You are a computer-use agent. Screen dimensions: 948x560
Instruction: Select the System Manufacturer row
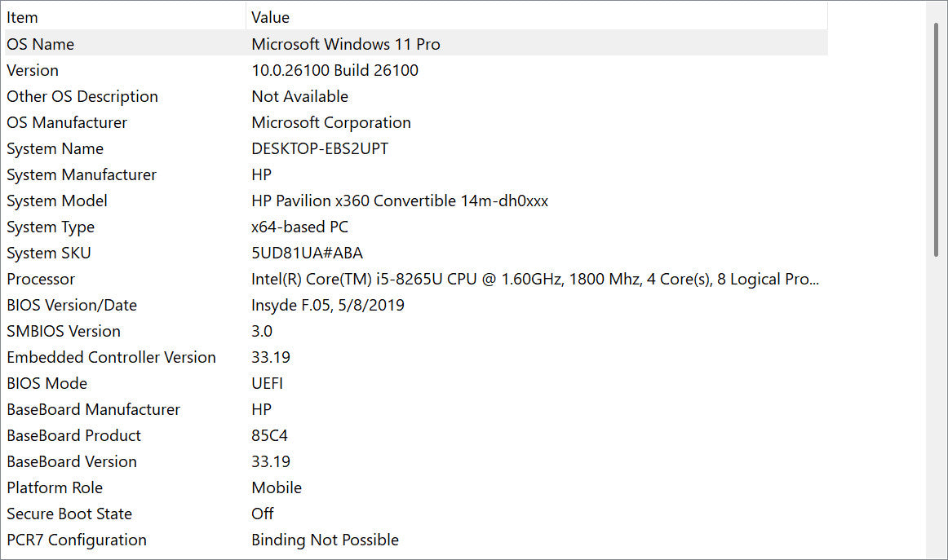pyautogui.click(x=82, y=174)
